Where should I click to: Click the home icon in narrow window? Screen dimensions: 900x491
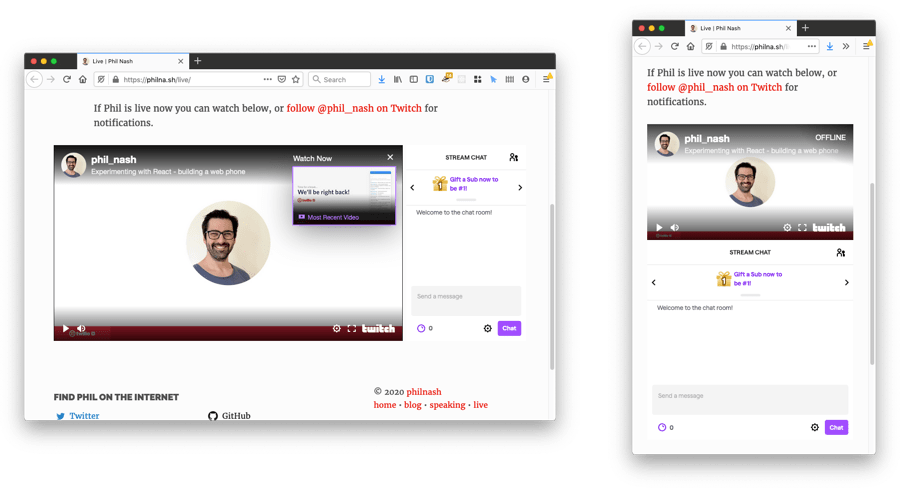pos(690,47)
